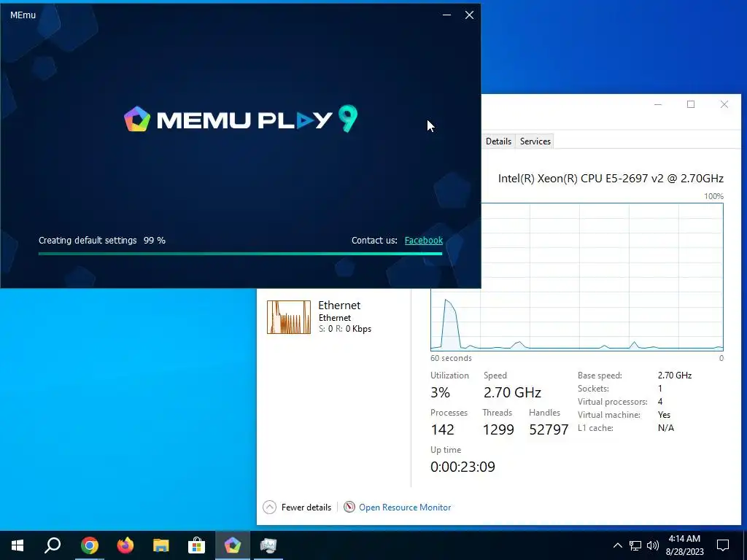Click the CPU name Intel Xeon text
The width and height of the screenshot is (747, 560).
click(x=611, y=179)
